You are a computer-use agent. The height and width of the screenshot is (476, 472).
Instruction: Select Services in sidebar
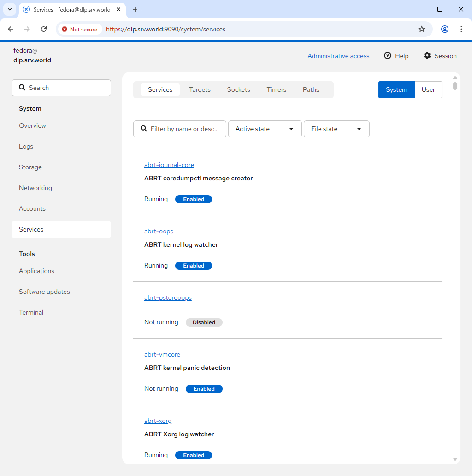(61, 230)
